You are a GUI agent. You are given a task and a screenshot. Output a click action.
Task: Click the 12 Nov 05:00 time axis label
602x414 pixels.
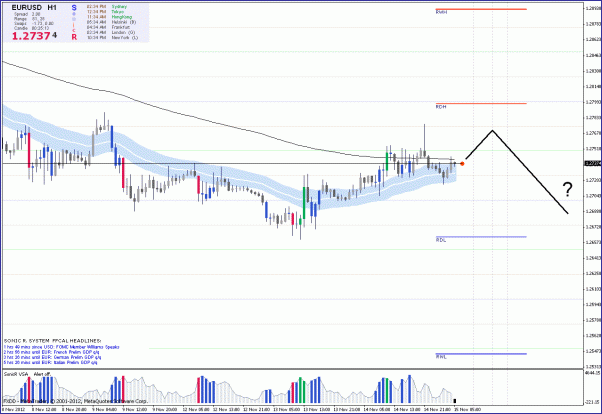click(195, 410)
